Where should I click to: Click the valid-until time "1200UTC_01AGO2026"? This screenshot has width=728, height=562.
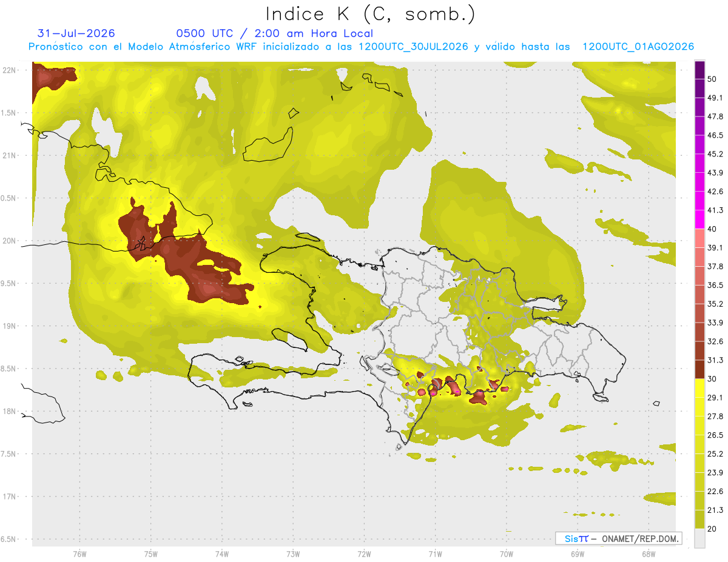[x=638, y=47]
